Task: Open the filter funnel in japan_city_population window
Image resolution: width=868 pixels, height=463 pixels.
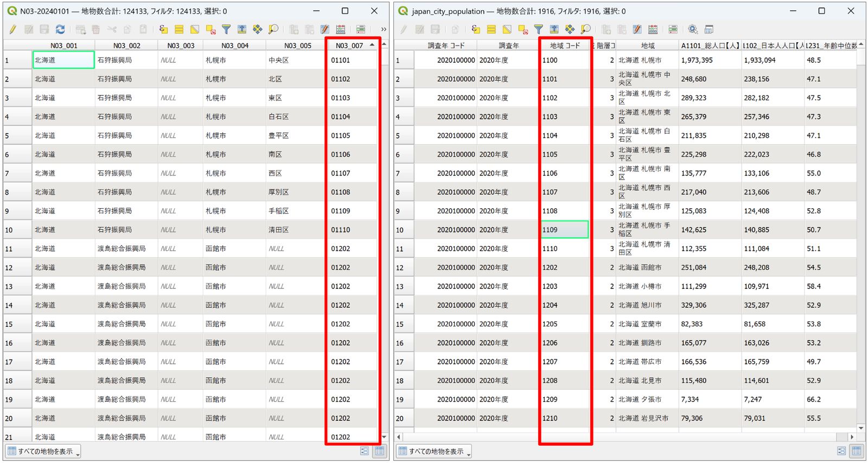Action: tap(538, 29)
